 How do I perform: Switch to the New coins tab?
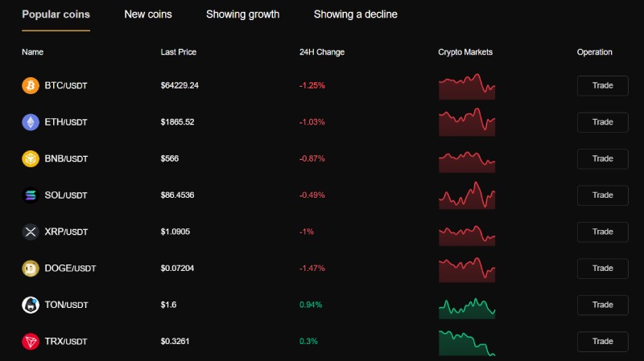pyautogui.click(x=148, y=14)
